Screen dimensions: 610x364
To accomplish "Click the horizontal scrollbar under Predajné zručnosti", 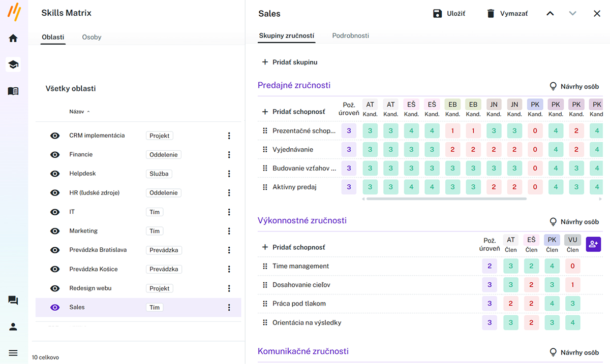I will [x=446, y=199].
